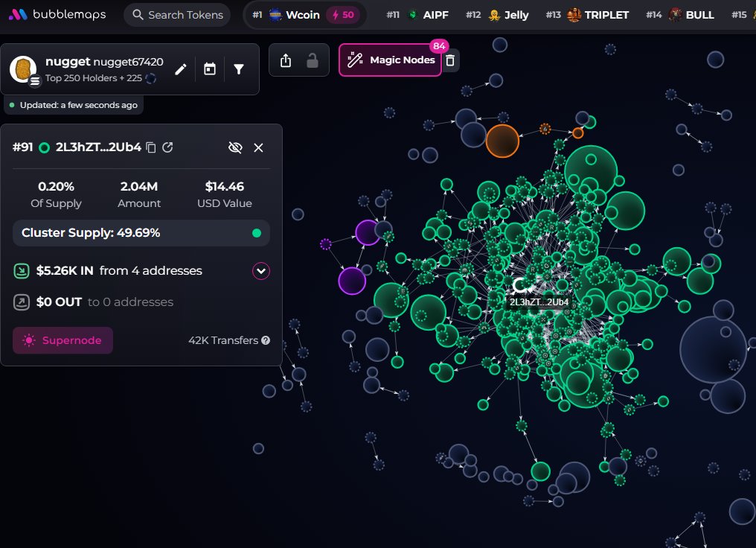Viewport: 756px width, 548px height.
Task: Open the bubblemaps logo home link
Action: pyautogui.click(x=57, y=14)
